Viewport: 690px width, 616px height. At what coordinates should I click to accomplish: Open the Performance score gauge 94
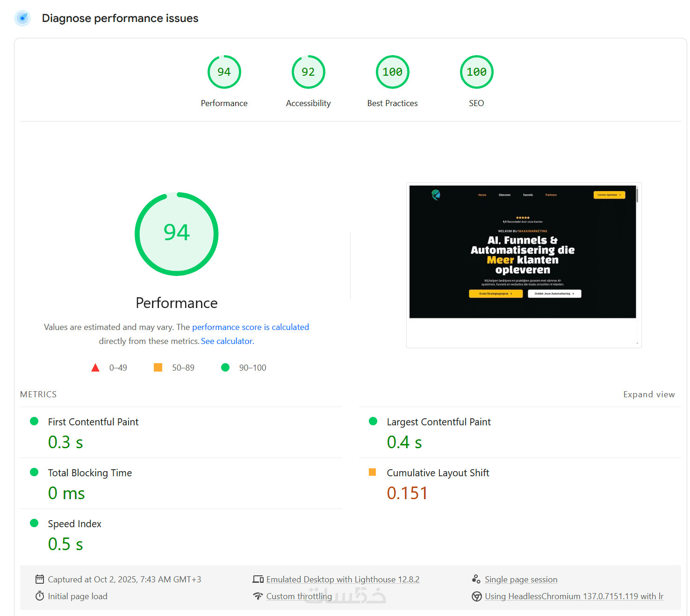pos(224,72)
